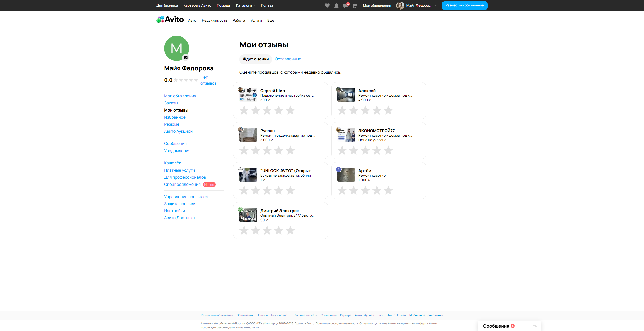Viewport: 644px width, 331px height.
Task: Open favorites heart icon in header
Action: (x=327, y=6)
